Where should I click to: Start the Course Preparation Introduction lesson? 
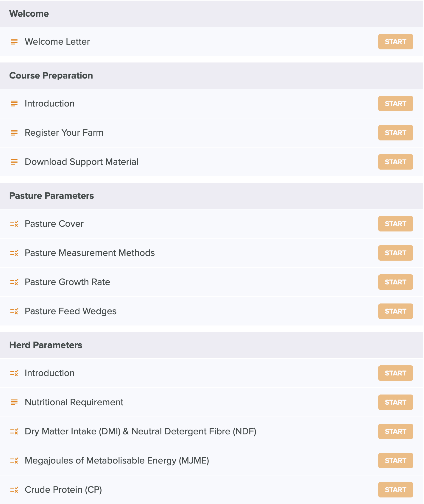point(395,104)
